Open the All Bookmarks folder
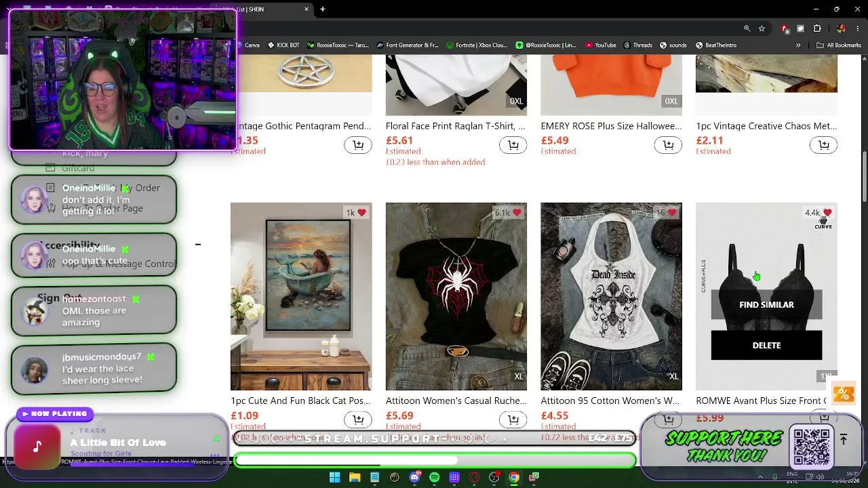 click(x=839, y=45)
